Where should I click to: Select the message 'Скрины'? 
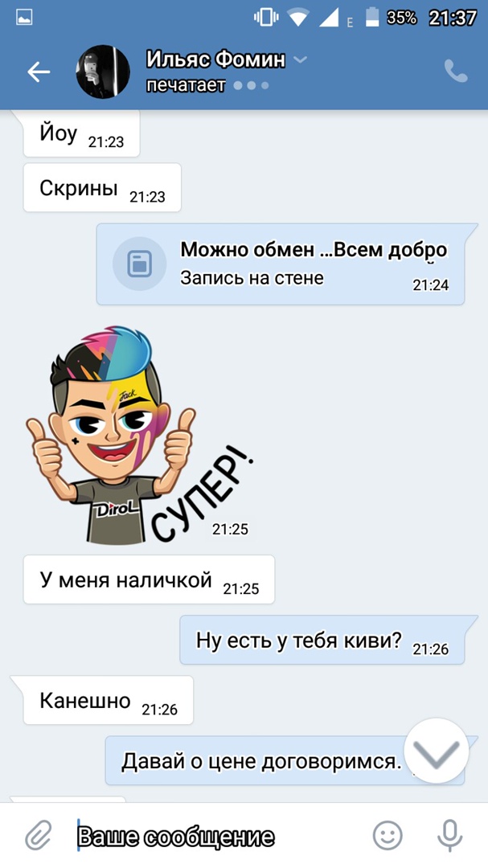click(102, 187)
